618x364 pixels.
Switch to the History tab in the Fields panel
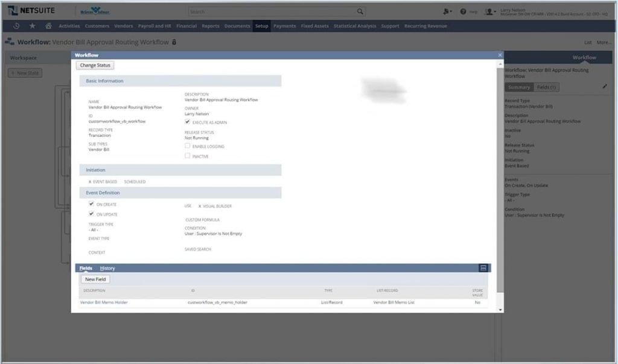(107, 268)
